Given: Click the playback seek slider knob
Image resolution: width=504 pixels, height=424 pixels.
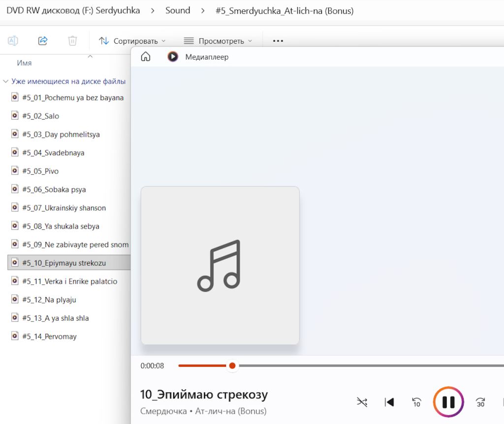Looking at the screenshot, I should (232, 365).
